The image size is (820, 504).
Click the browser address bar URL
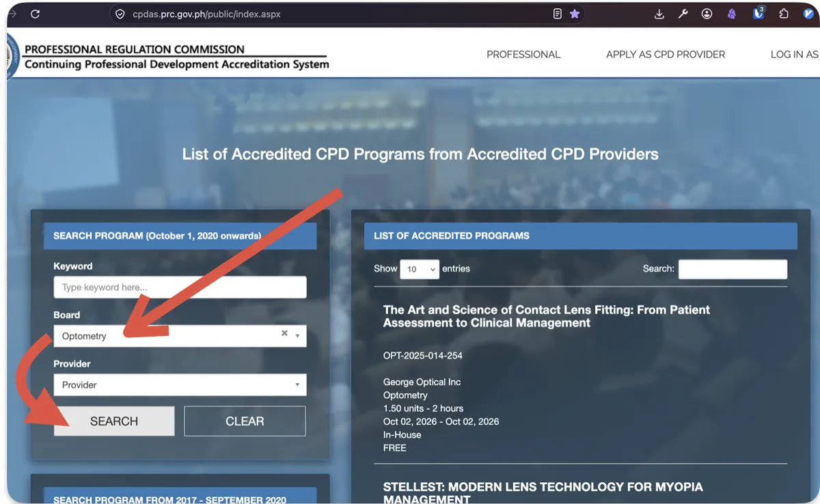[x=206, y=14]
